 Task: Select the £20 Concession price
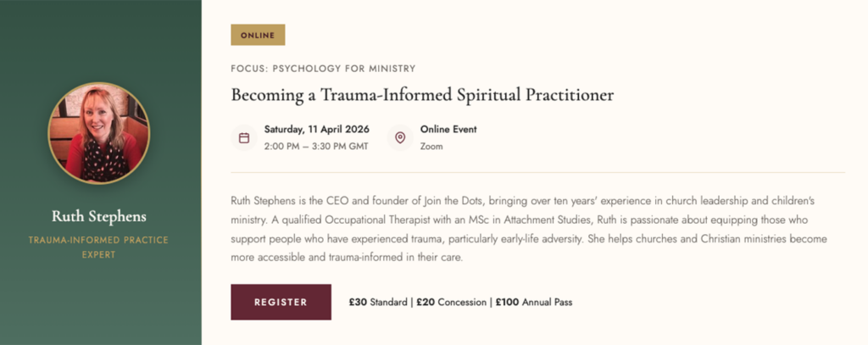tap(451, 302)
